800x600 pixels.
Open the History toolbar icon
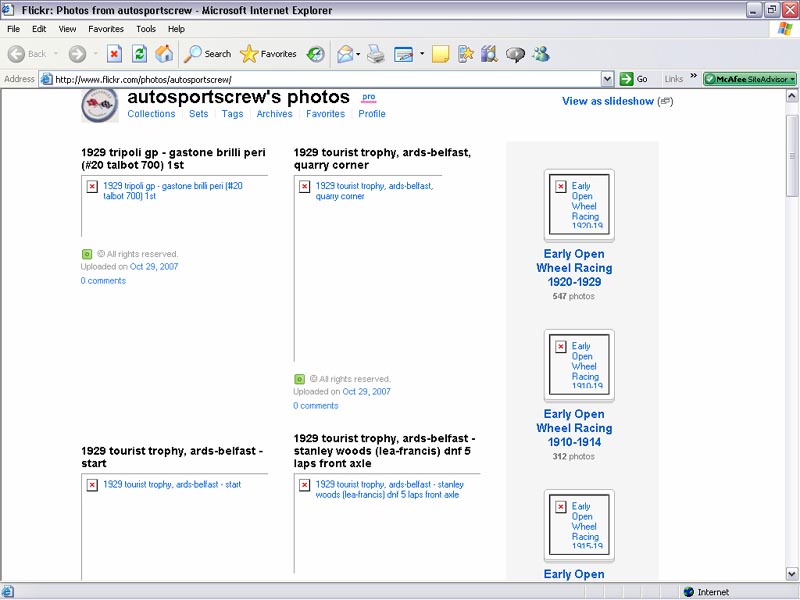tap(315, 54)
